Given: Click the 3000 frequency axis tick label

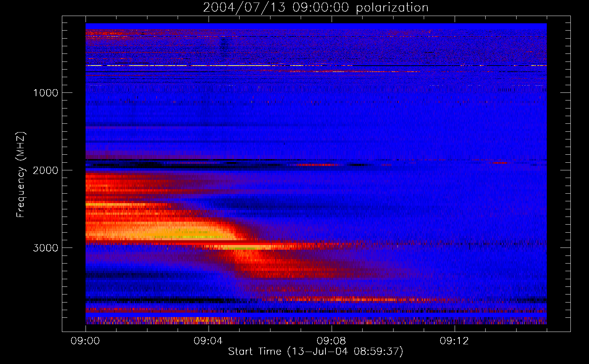Looking at the screenshot, I should coord(46,248).
